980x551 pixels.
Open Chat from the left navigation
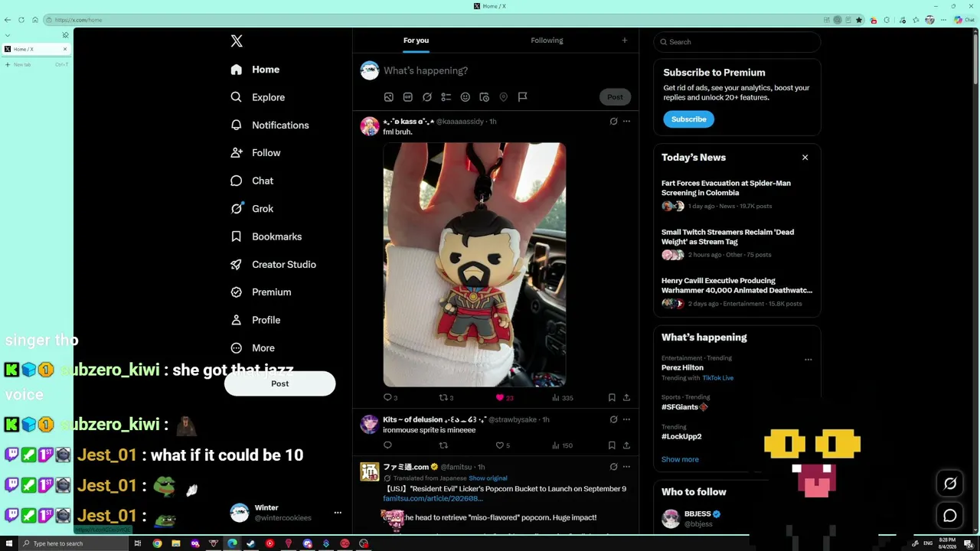(252, 181)
